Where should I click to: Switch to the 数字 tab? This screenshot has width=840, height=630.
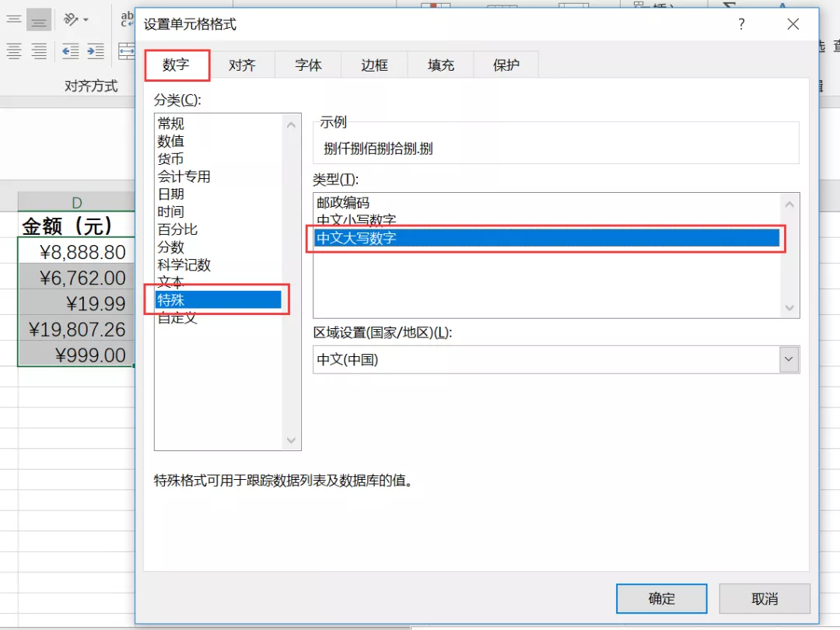[177, 65]
